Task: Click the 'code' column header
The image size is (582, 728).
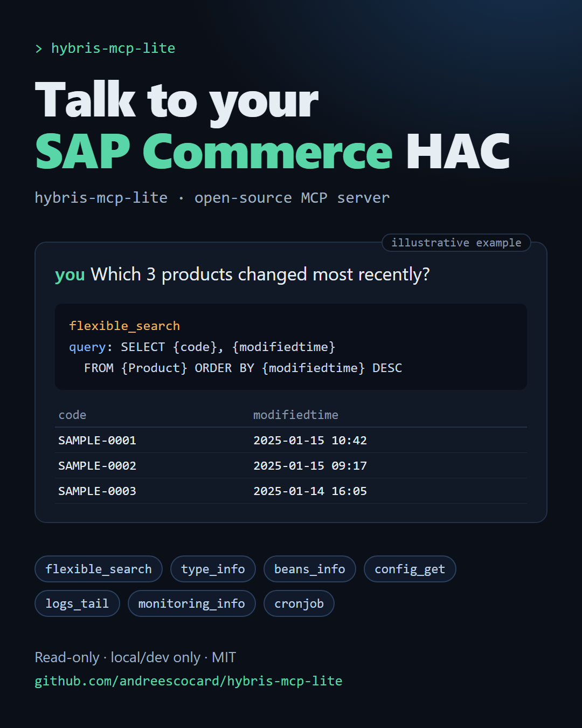Action: coord(72,415)
